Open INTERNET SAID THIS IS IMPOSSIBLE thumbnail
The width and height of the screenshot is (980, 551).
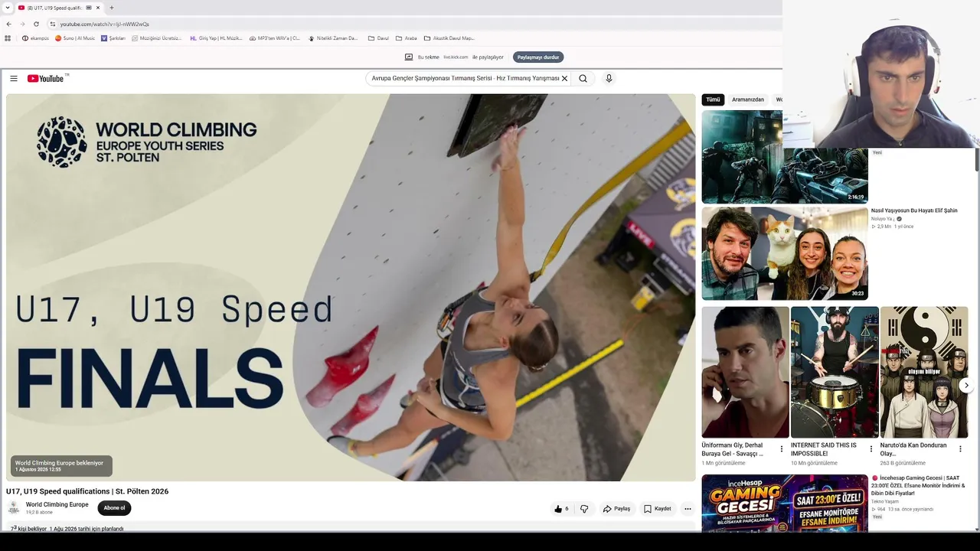click(x=835, y=372)
